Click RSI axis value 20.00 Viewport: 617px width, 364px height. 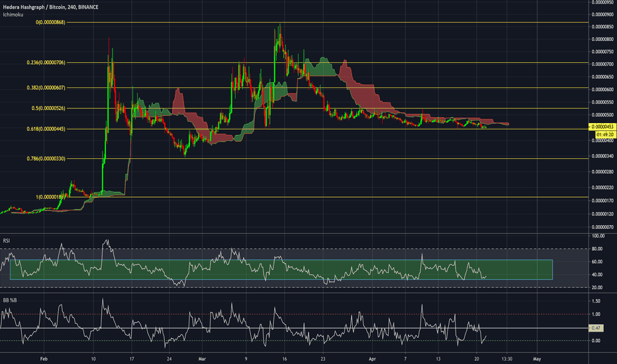click(598, 288)
